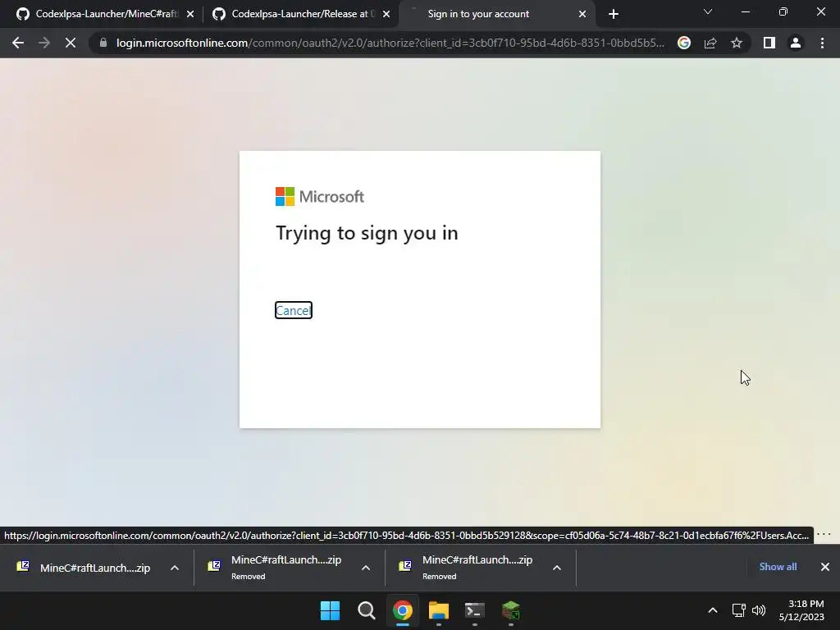Viewport: 840px width, 630px height.
Task: Close the CodexIpsa-Launcher/Release tab
Action: [386, 14]
